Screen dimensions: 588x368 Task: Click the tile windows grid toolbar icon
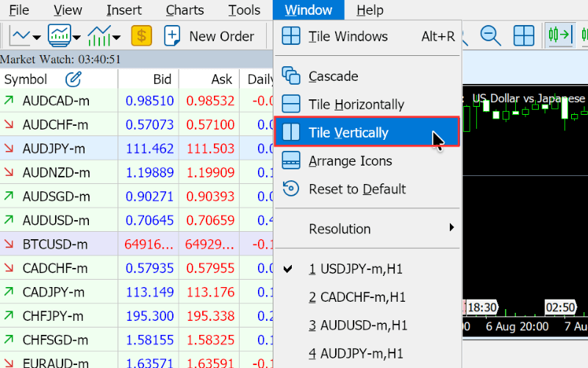(523, 35)
